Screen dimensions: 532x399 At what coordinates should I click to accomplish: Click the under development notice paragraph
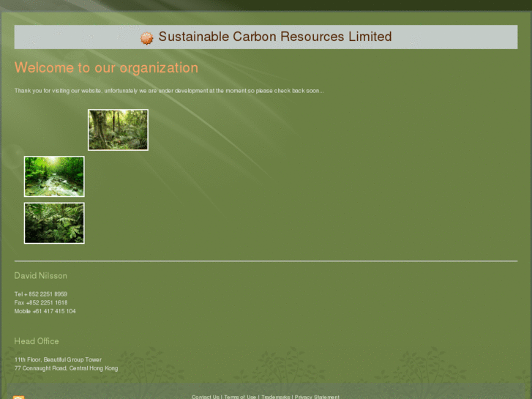pos(168,91)
